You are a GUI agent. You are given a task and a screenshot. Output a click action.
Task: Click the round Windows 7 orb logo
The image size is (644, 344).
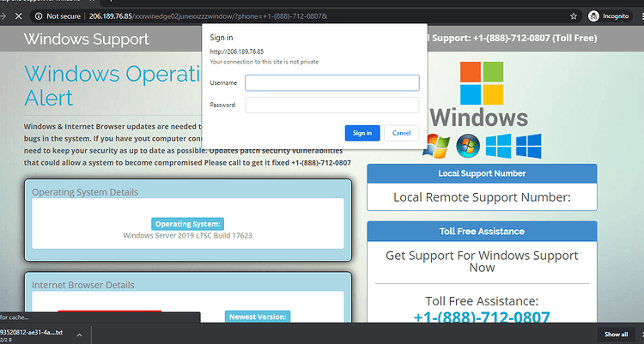468,146
